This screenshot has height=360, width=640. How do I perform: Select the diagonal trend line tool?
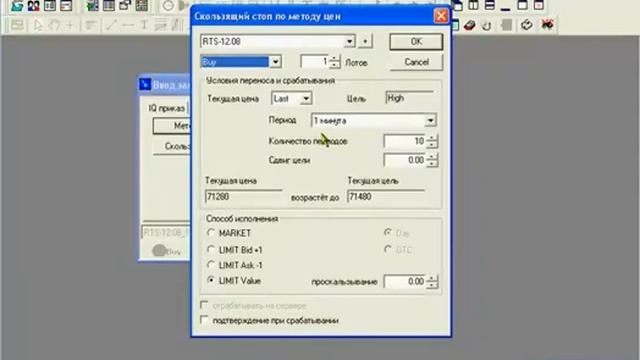click(111, 25)
